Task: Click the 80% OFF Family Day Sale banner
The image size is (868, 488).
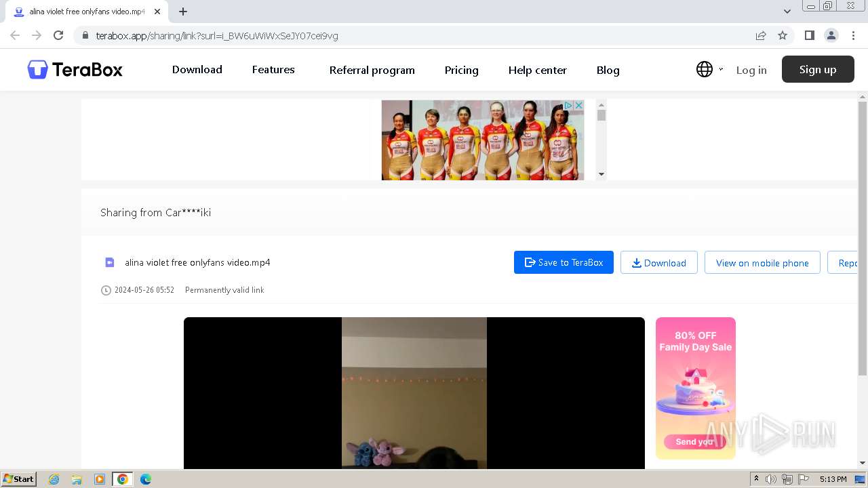Action: (695, 388)
